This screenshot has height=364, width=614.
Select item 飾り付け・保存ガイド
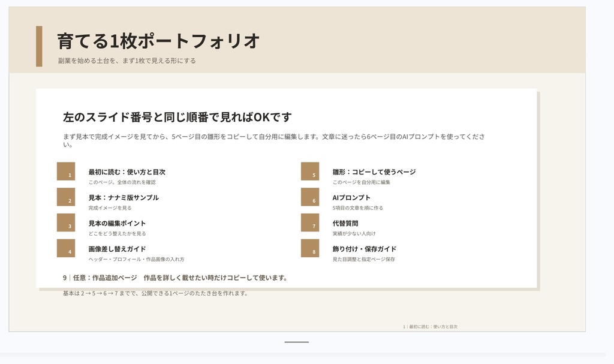click(x=364, y=249)
